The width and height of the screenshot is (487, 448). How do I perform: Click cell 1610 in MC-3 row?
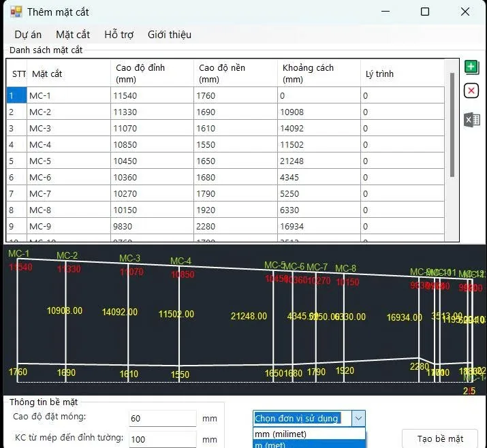[236, 128]
